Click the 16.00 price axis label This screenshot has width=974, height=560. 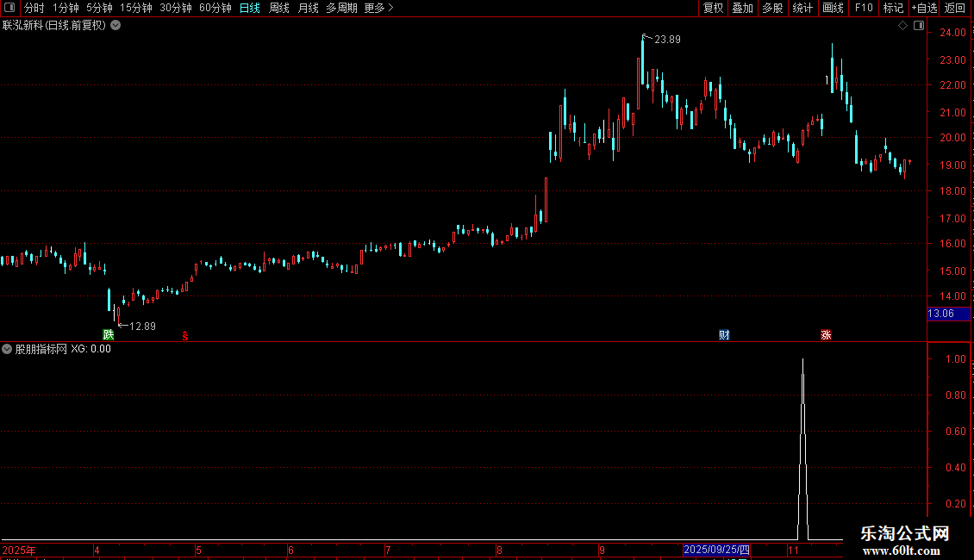coord(952,244)
